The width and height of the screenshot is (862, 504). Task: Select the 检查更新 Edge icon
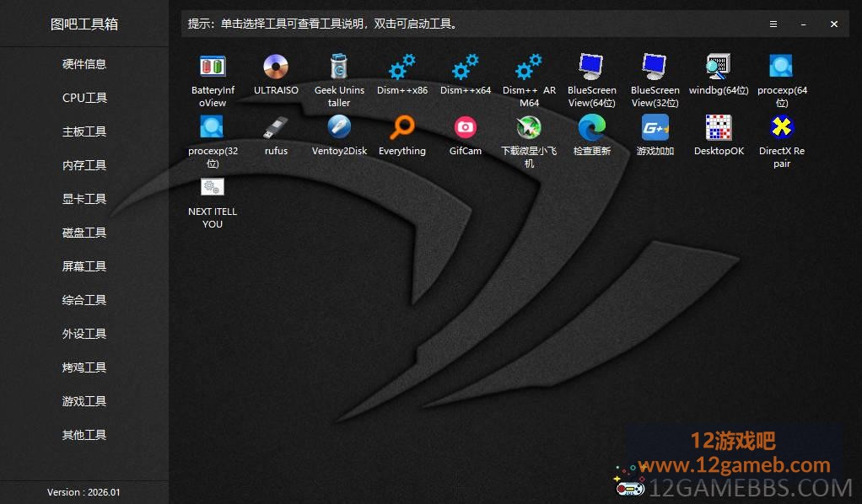(x=591, y=127)
